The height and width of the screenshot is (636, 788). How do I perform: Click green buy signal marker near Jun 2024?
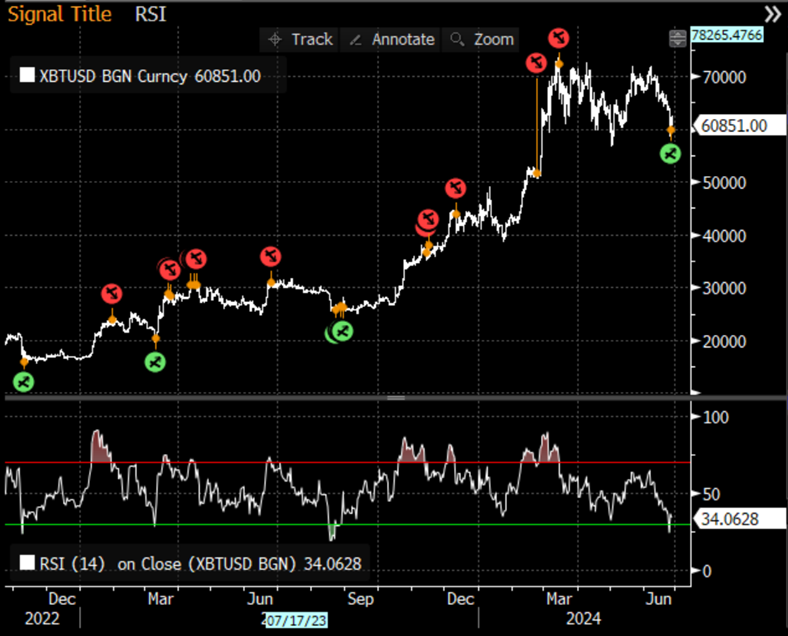coord(670,153)
